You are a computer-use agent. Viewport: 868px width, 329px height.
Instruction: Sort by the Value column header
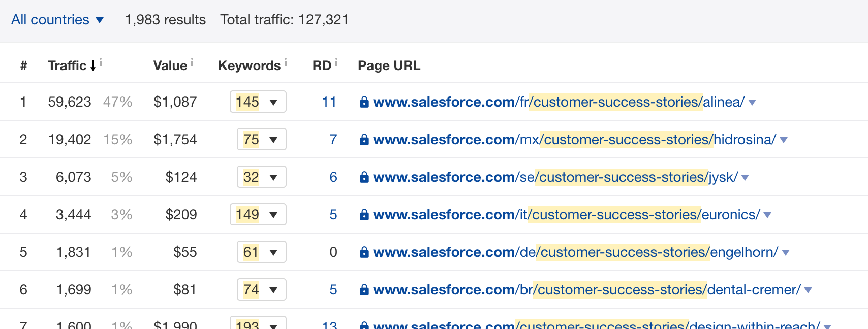coord(170,65)
